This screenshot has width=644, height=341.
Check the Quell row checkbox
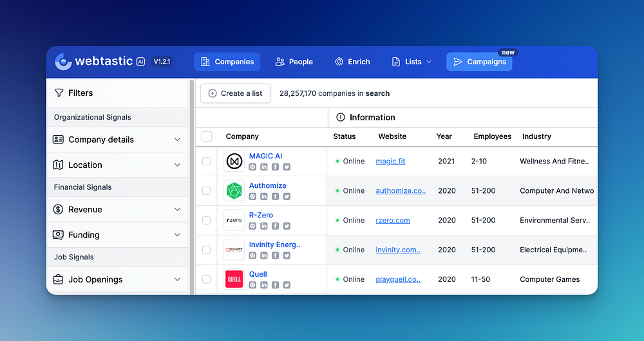pos(207,279)
